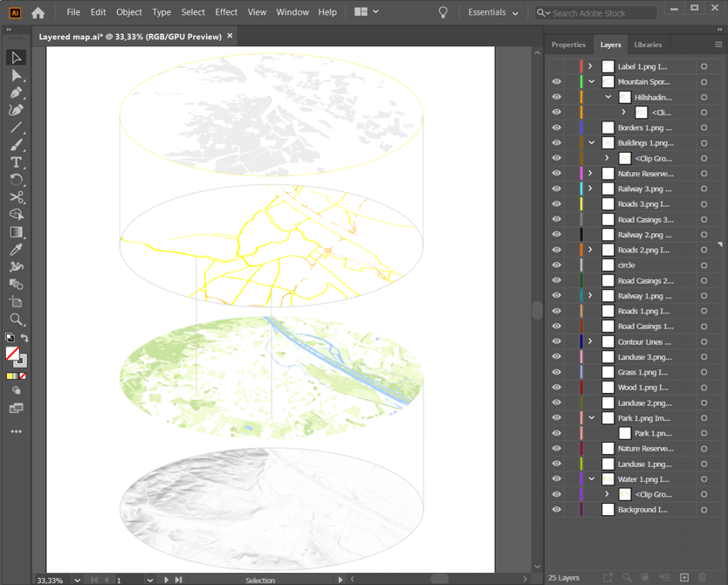Activate the Scissors tool
This screenshot has width=728, height=585.
pos(16,197)
